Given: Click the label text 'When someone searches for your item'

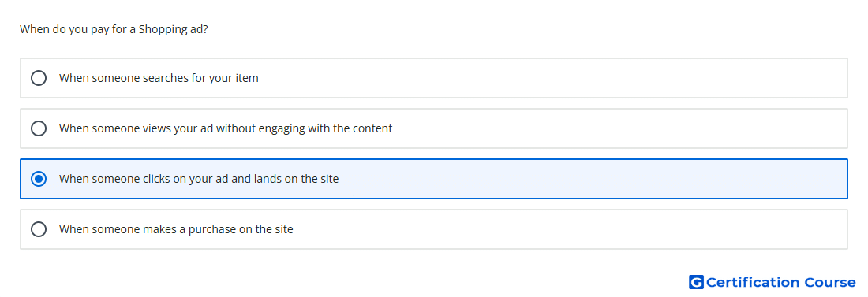Looking at the screenshot, I should 159,78.
